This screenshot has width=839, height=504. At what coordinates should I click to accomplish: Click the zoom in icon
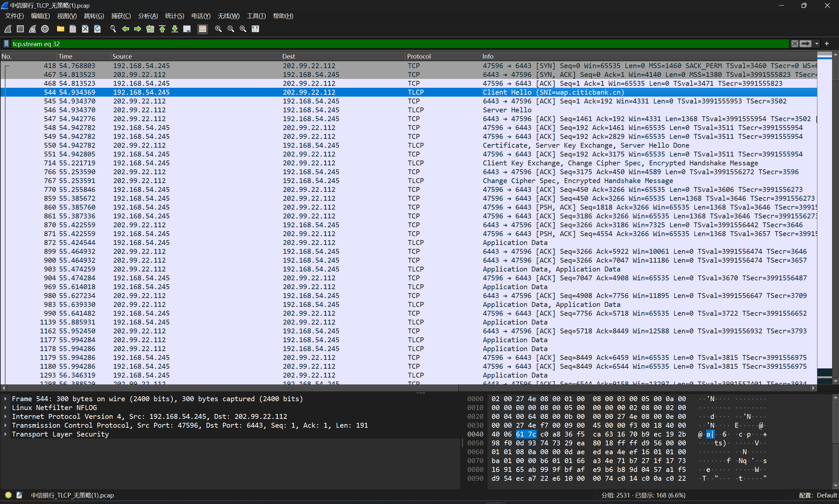pyautogui.click(x=218, y=29)
